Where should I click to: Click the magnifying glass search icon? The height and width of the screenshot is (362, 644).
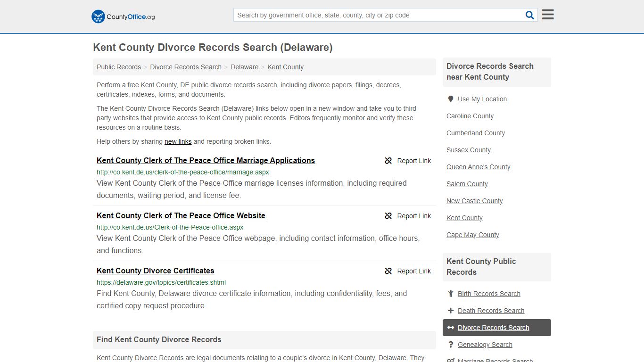530,15
